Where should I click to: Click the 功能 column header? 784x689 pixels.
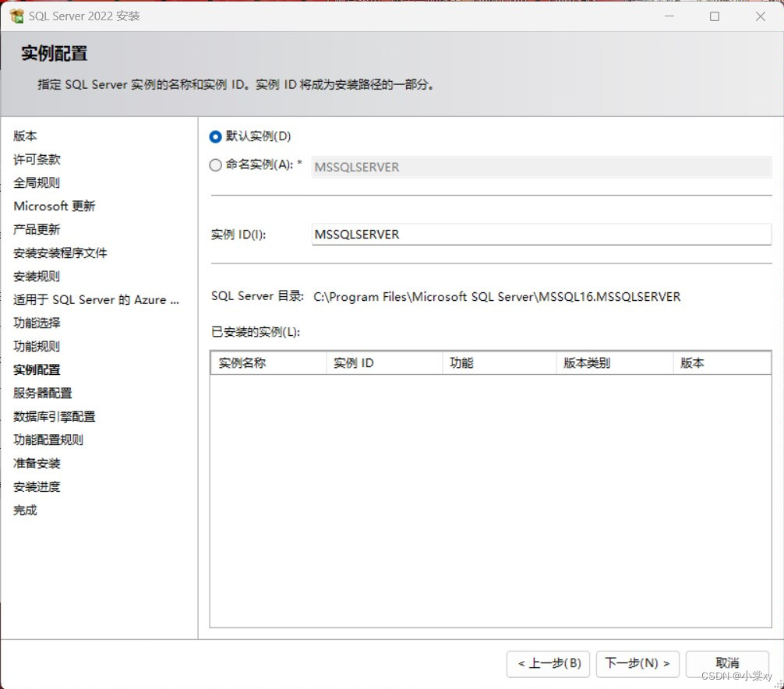pyautogui.click(x=499, y=363)
